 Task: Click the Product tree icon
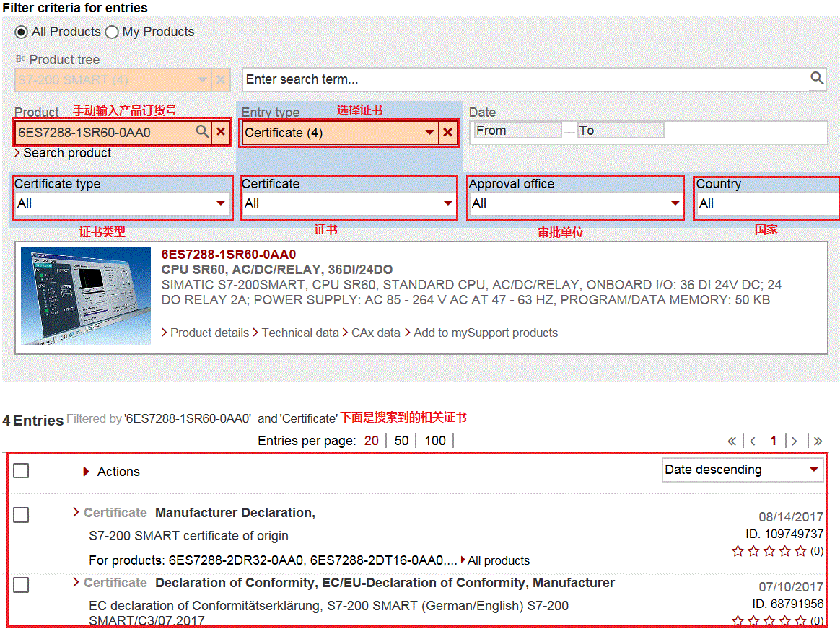pos(20,59)
